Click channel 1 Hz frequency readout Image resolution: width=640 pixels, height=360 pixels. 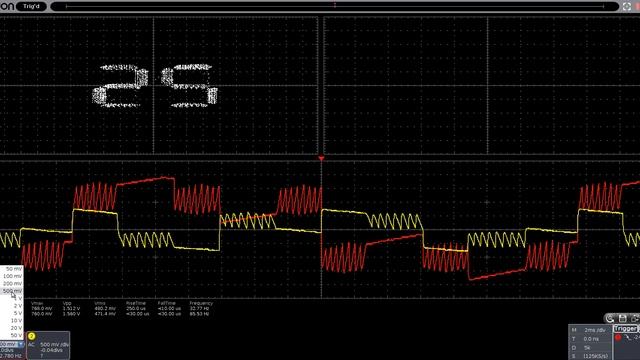(x=11, y=356)
